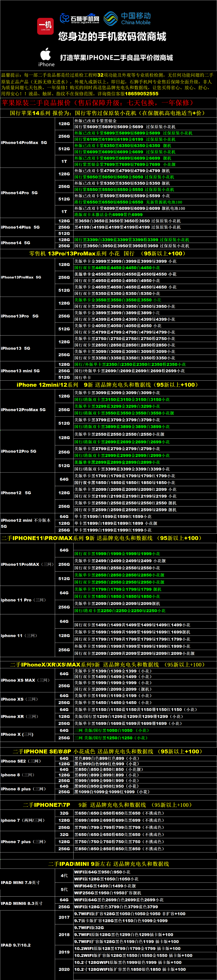Viewport: 217px width, 980px height.
Task: Click the Apple iPhone logo
Action: [46, 57]
